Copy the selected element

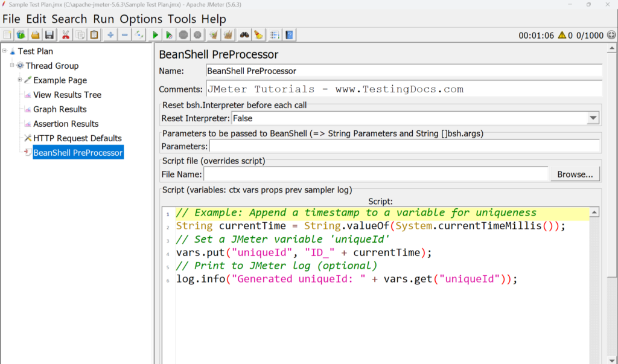click(79, 34)
